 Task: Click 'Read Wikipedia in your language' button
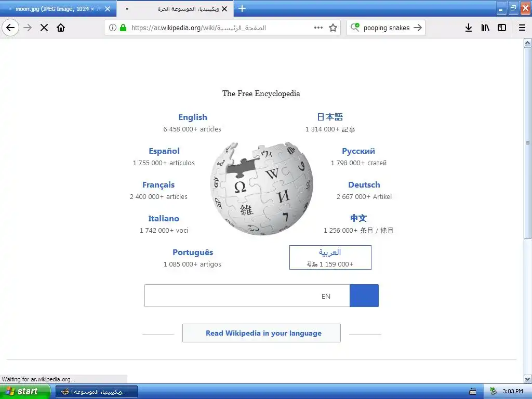tap(262, 333)
